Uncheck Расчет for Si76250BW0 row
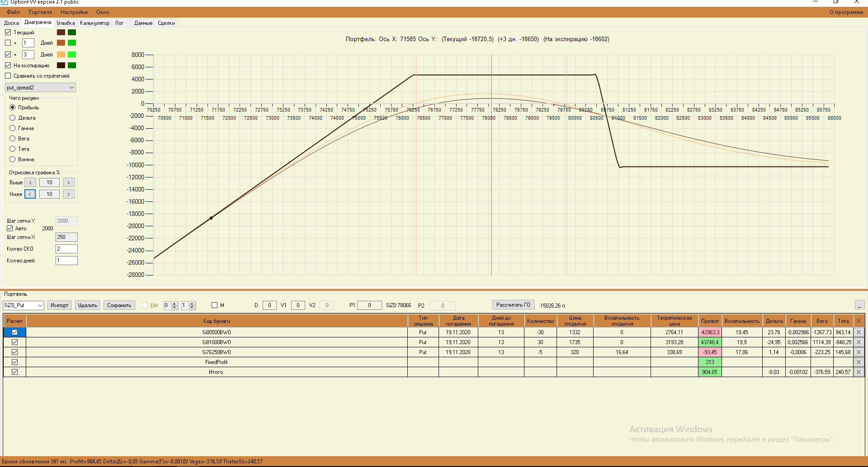The image size is (868, 467). pos(14,352)
